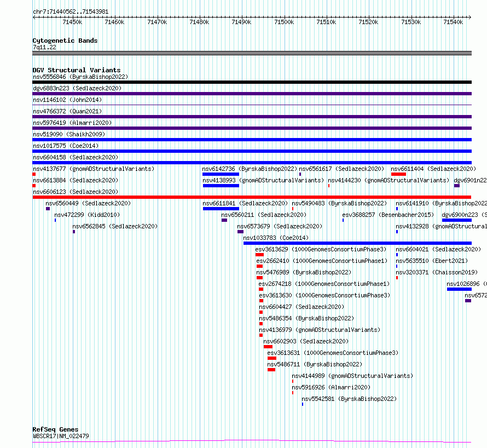487x448 pixels.
Task: Select the nsv6606123 red variant bar
Action: (x=252, y=197)
